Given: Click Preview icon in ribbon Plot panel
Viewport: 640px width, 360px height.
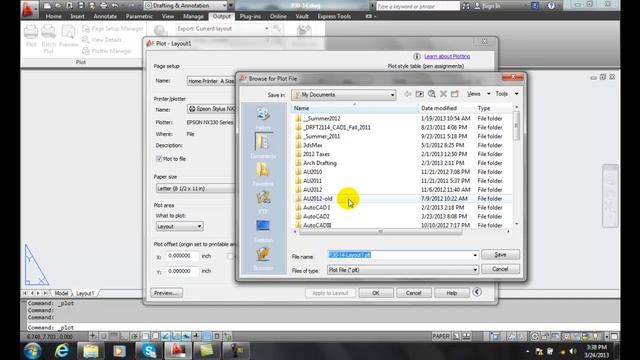Looking at the screenshot, I should (69, 36).
